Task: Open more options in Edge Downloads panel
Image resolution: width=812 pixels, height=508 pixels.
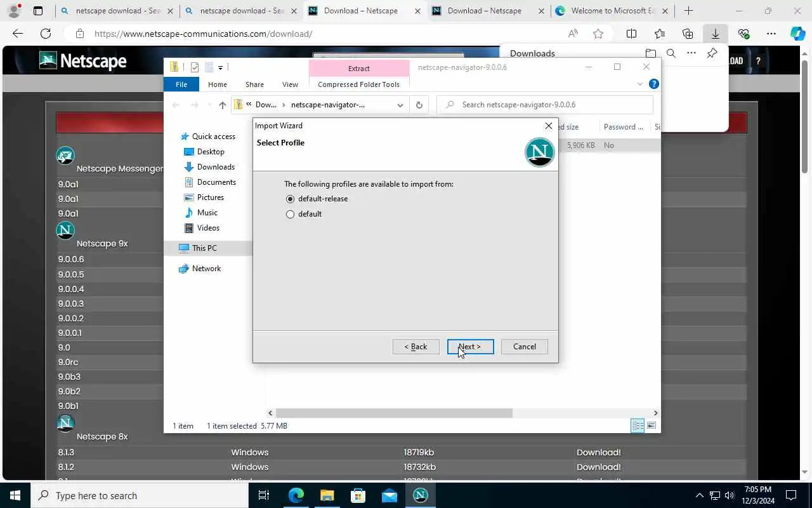Action: [x=691, y=53]
